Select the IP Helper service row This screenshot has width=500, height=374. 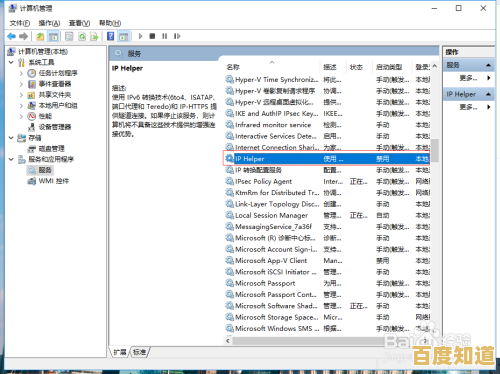pyautogui.click(x=327, y=159)
